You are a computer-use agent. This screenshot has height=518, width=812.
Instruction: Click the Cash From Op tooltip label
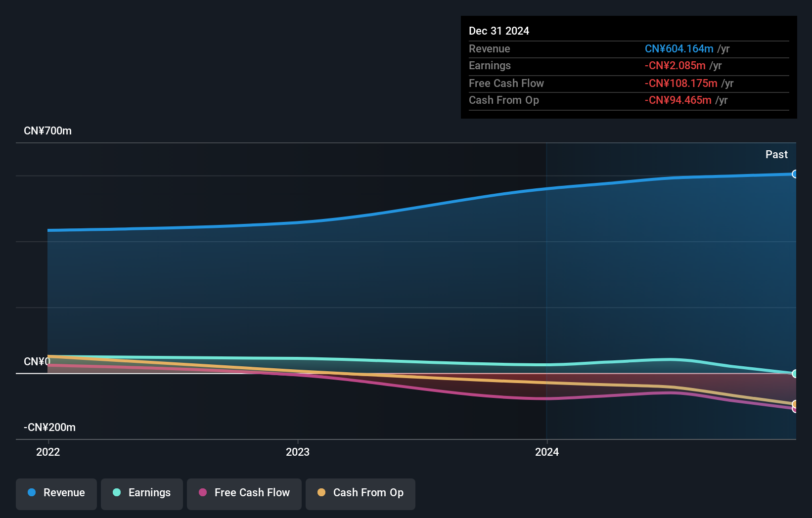click(x=504, y=100)
